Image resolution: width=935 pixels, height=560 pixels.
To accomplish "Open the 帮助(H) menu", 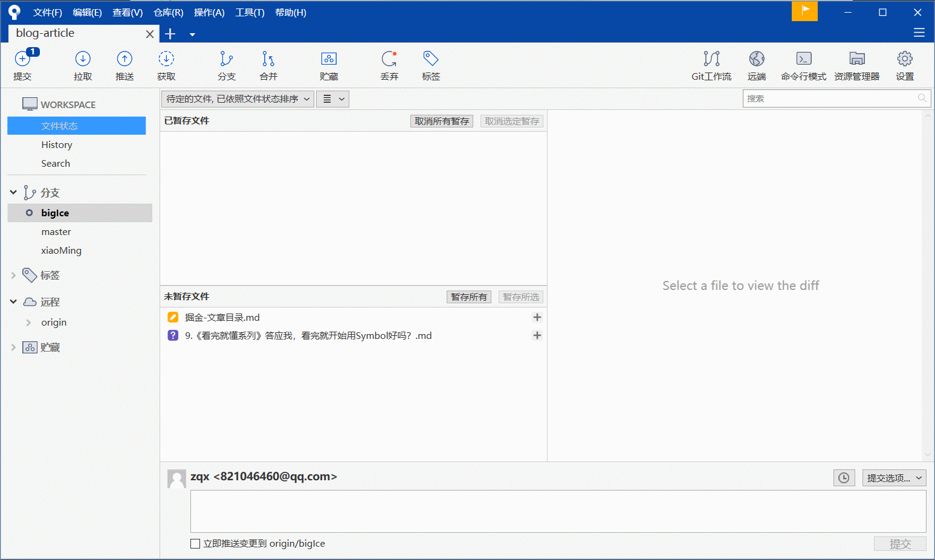I will click(x=291, y=12).
